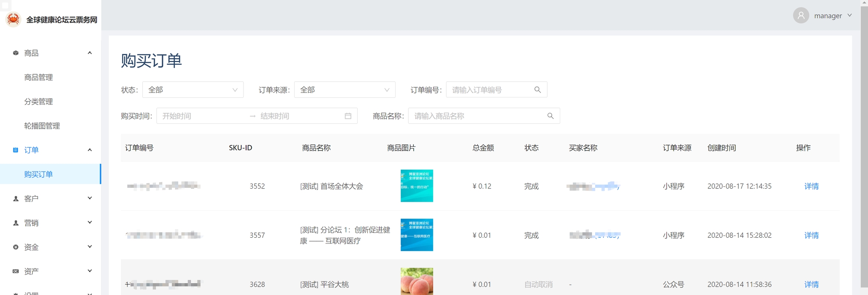
Task: Click the 商品 box icon in sidebar
Action: [16, 53]
